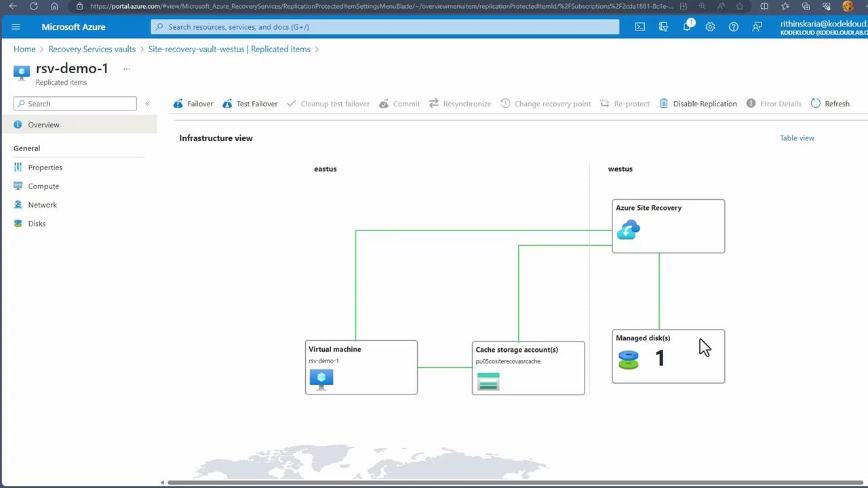The height and width of the screenshot is (488, 868).
Task: Focus the left menu Search field
Action: tap(75, 104)
